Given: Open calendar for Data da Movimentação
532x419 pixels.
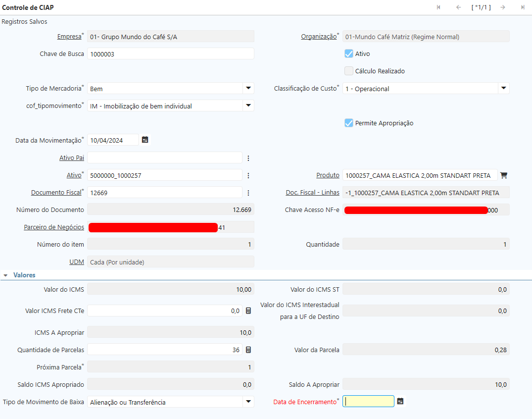Looking at the screenshot, I should (x=145, y=140).
